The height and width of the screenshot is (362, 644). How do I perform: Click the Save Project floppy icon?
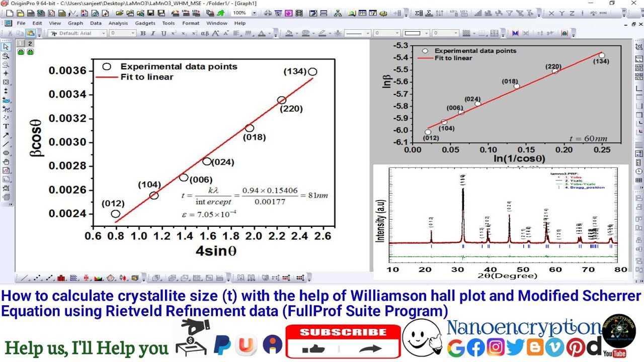150,13
